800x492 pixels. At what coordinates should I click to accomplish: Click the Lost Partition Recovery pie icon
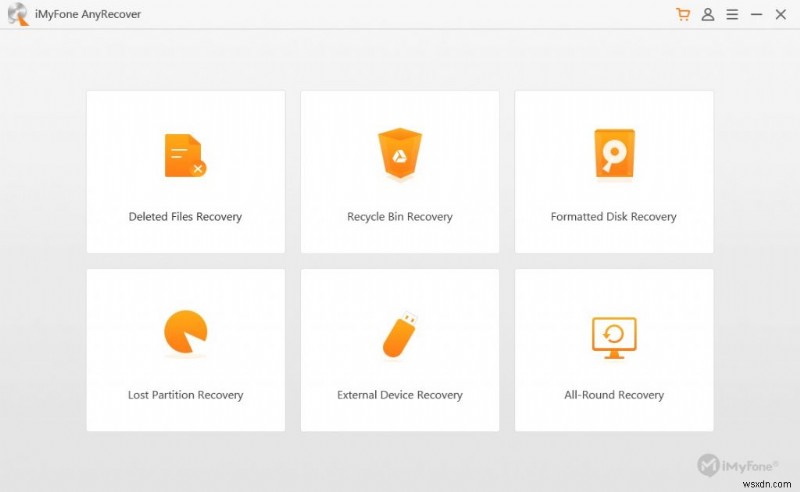coord(186,332)
